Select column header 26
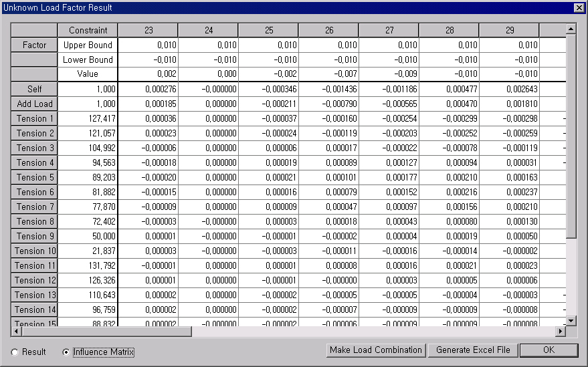This screenshot has height=367, width=588. coord(328,31)
